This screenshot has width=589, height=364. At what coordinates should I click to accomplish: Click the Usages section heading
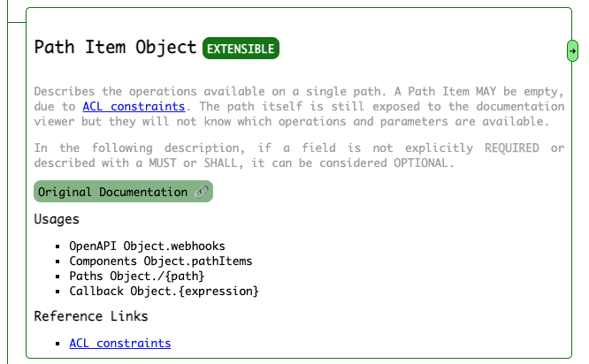click(57, 219)
